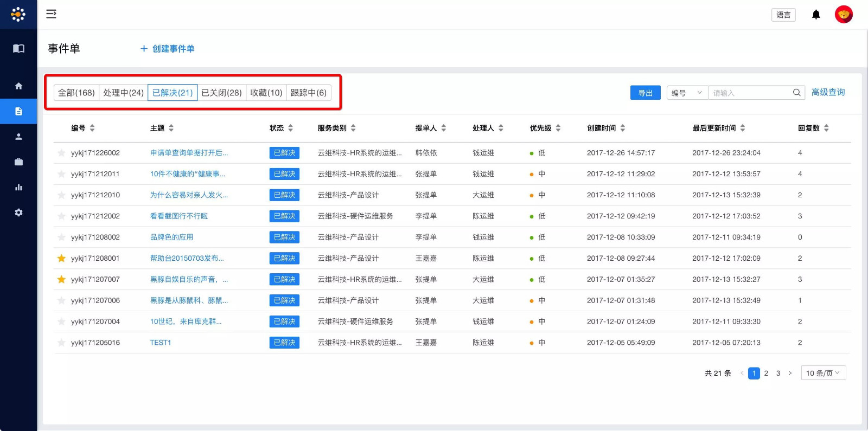Click the home icon in sidebar
The image size is (868, 431).
point(18,86)
